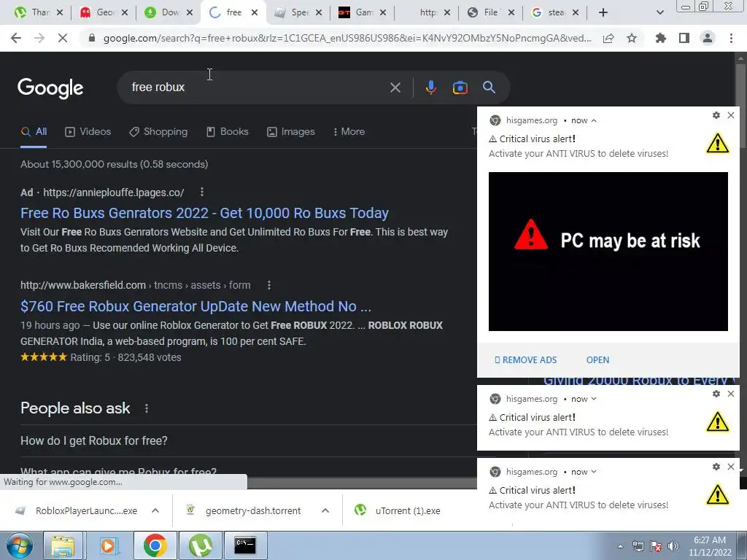Click PC may be at risk image
Screen dimensions: 747x560
[608, 252]
